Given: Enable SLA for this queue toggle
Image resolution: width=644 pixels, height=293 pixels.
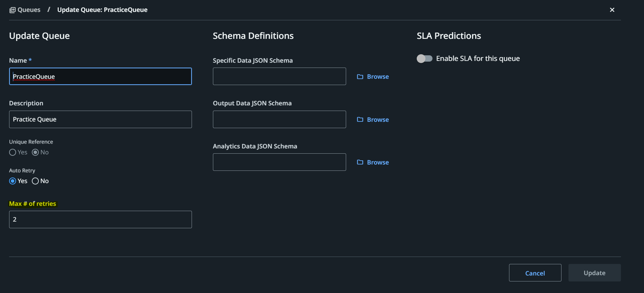Looking at the screenshot, I should pos(424,59).
